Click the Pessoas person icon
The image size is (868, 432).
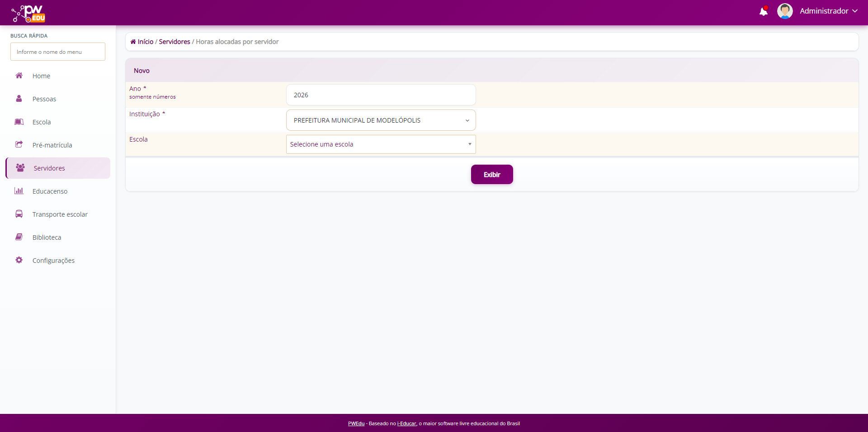(x=19, y=99)
